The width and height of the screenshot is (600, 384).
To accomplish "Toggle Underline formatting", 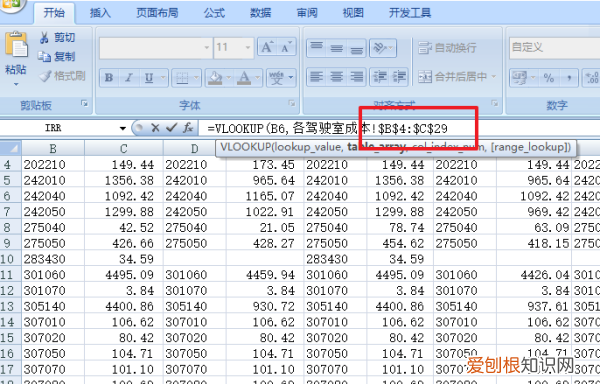I will (149, 78).
